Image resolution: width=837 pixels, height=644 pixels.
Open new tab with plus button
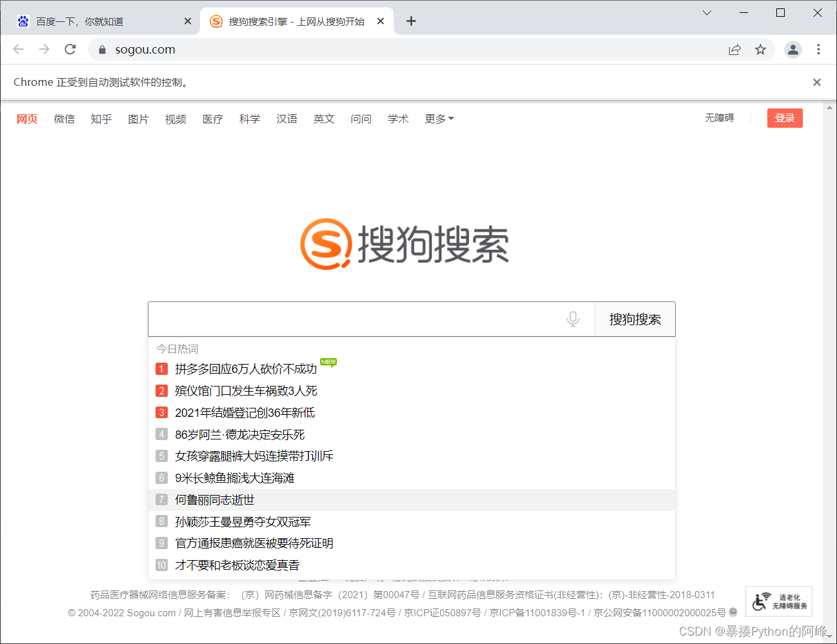point(411,21)
